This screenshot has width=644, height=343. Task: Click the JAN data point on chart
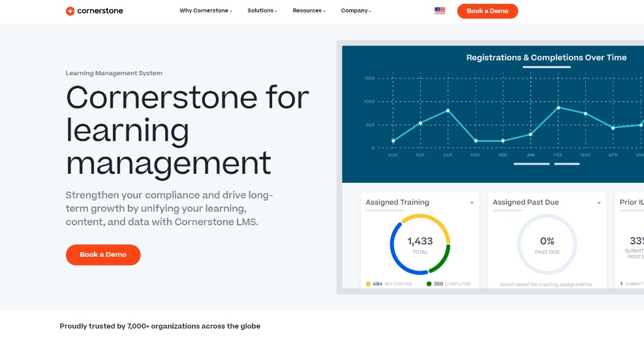[530, 135]
